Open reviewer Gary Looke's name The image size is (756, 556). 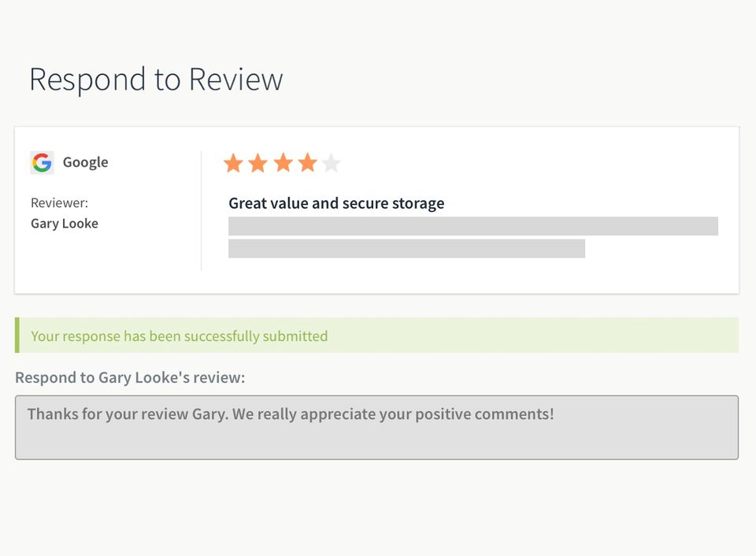coord(65,224)
